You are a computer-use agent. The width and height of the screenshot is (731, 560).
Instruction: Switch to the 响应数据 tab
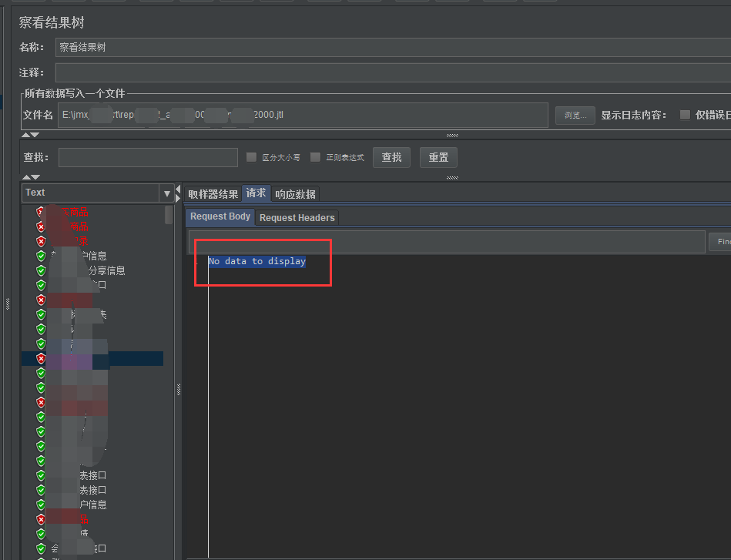tap(295, 193)
